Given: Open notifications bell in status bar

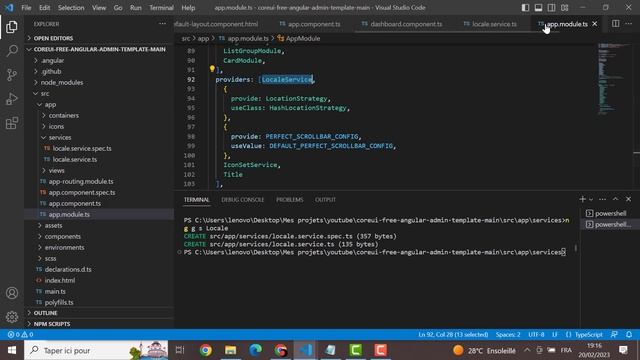Looking at the screenshot, I should (x=629, y=335).
